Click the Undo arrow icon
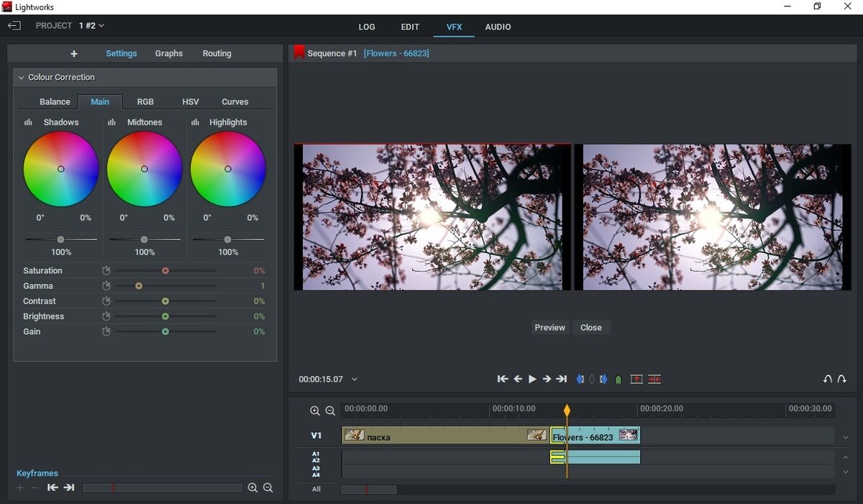This screenshot has height=504, width=863. pos(827,379)
